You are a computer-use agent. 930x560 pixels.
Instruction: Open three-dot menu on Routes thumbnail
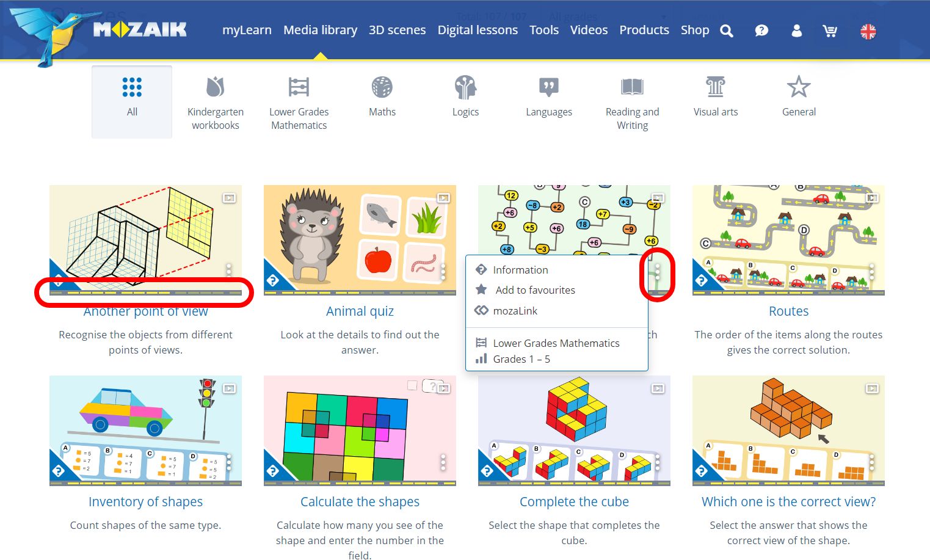872,272
